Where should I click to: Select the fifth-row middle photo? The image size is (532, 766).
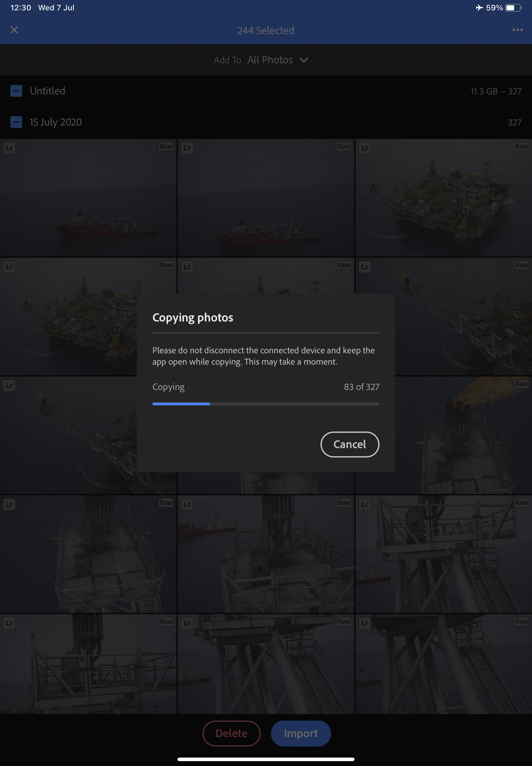click(266, 664)
